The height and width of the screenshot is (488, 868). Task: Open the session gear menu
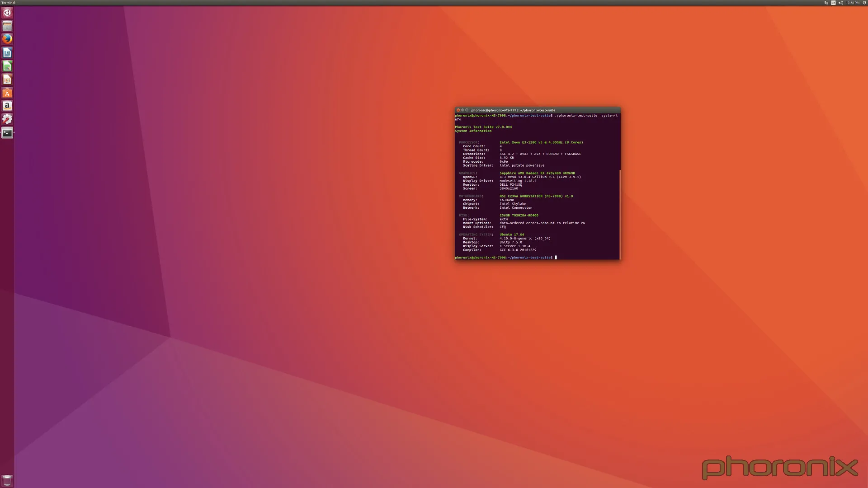click(x=864, y=3)
